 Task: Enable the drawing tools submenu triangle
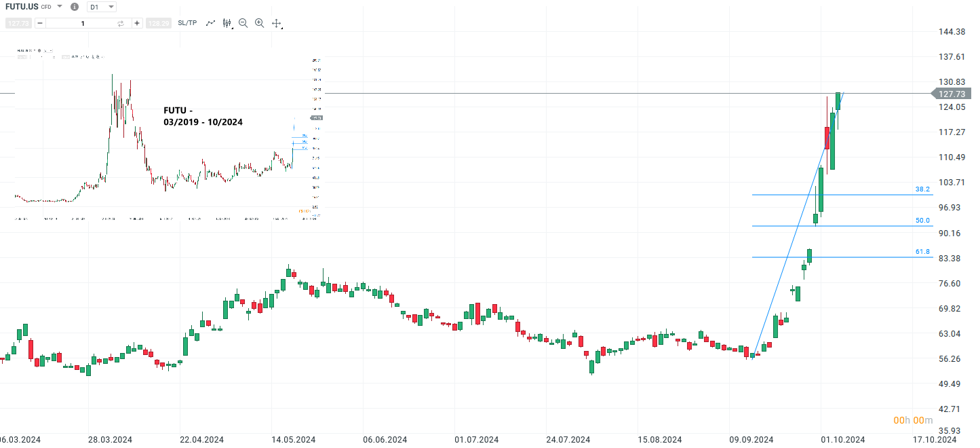point(281,28)
